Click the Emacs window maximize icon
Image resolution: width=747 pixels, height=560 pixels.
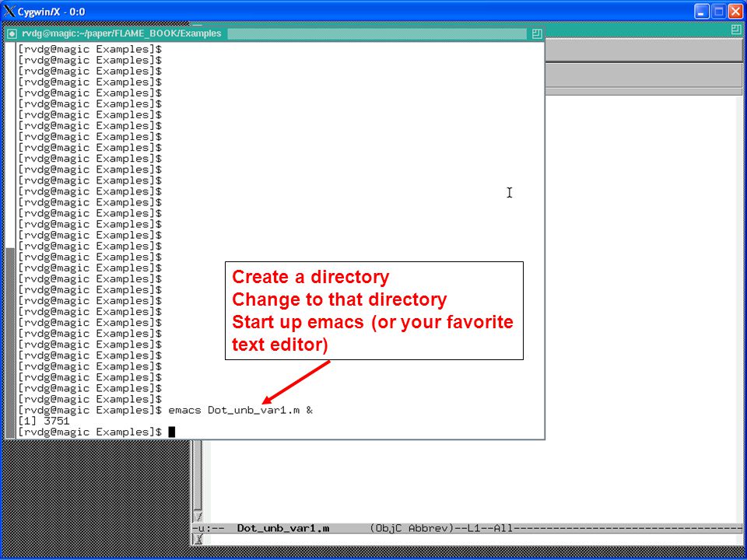[x=736, y=30]
